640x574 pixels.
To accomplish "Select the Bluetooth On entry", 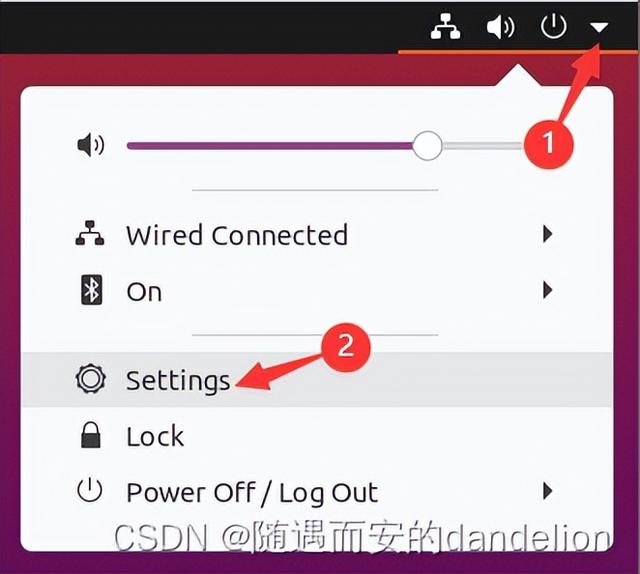I will tap(317, 291).
